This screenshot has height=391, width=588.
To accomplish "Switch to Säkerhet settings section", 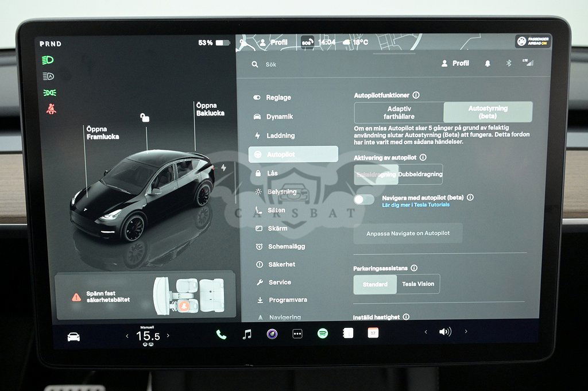I will (x=281, y=264).
